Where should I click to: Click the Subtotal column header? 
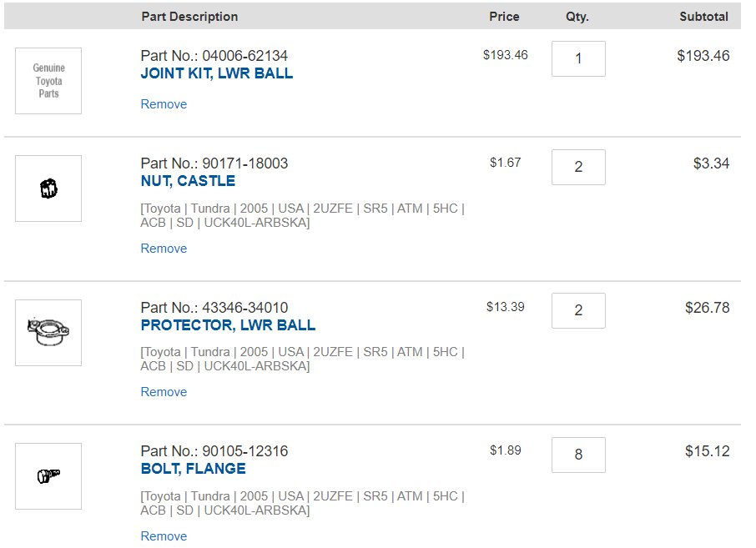coord(703,17)
